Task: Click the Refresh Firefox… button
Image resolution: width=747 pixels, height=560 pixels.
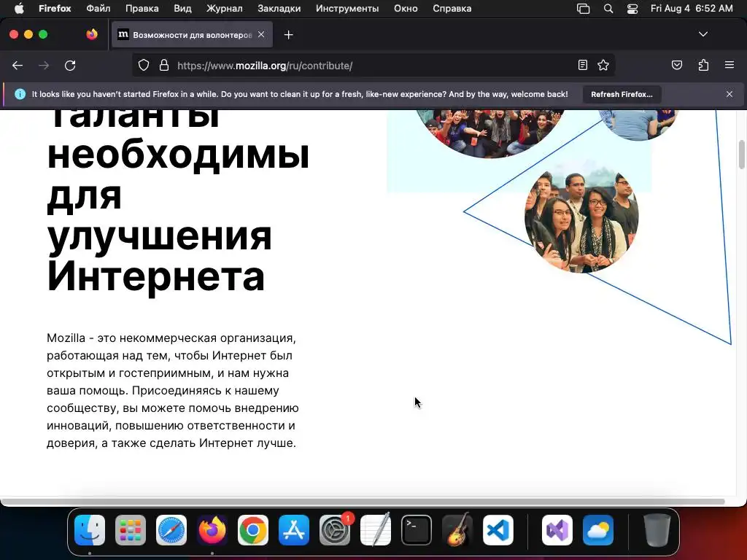Action: 622,94
